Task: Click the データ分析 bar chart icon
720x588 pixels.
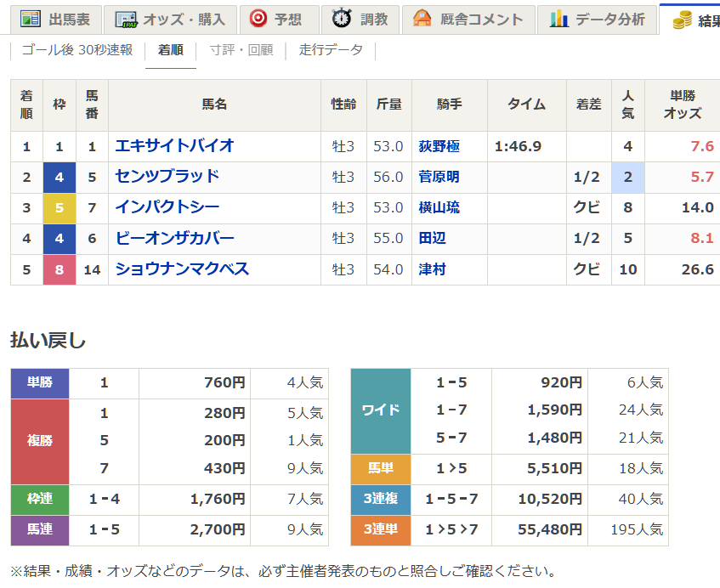Action: click(559, 19)
